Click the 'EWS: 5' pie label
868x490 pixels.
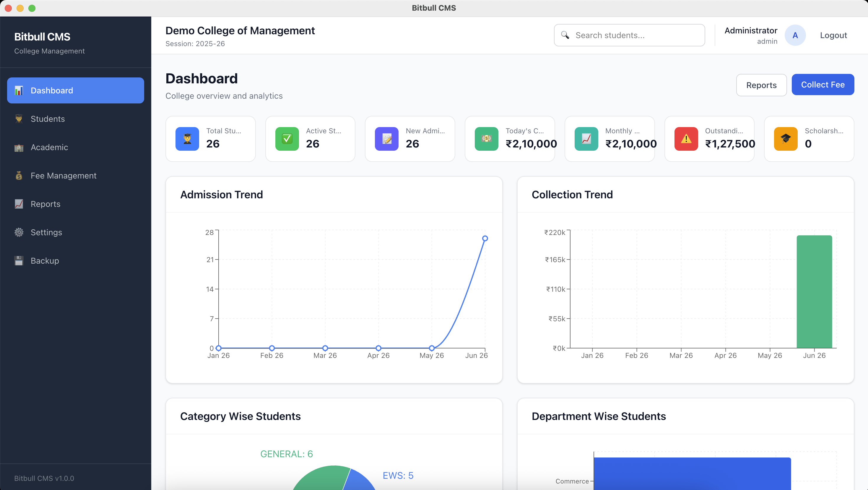pyautogui.click(x=398, y=476)
